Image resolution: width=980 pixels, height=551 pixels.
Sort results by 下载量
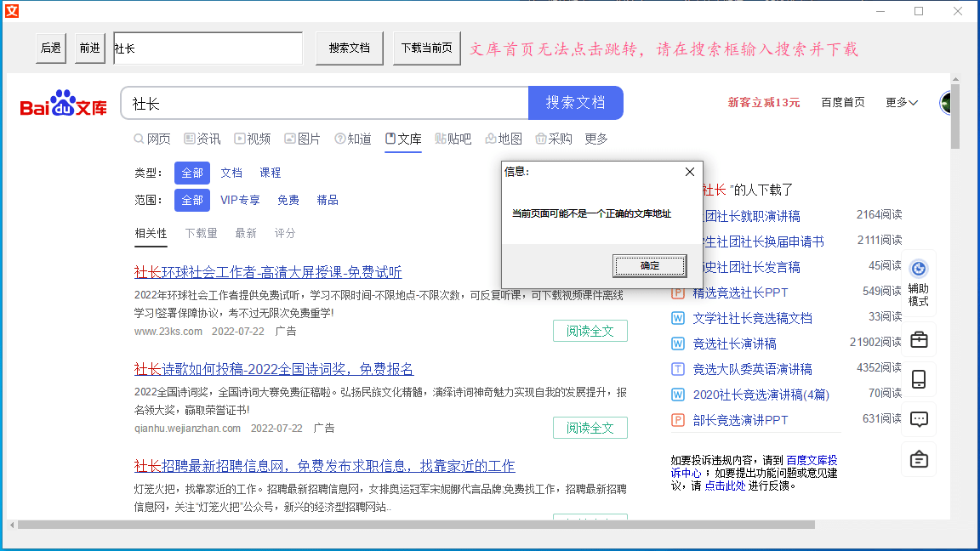(x=202, y=234)
